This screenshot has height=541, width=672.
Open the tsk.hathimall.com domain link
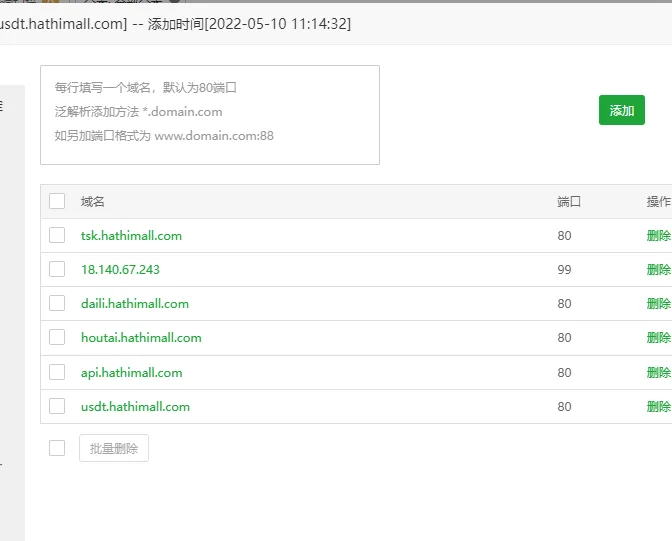click(x=131, y=236)
